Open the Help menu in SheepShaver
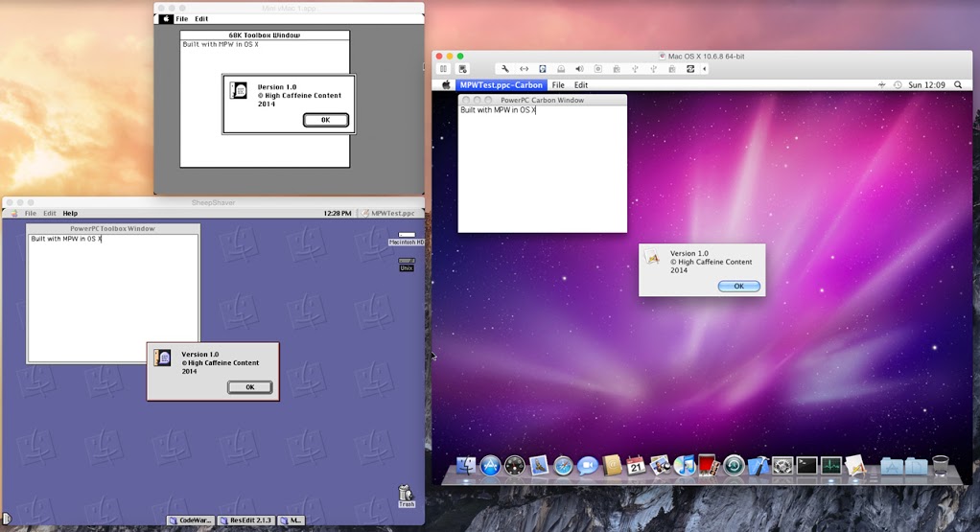980x532 pixels. pos(70,213)
